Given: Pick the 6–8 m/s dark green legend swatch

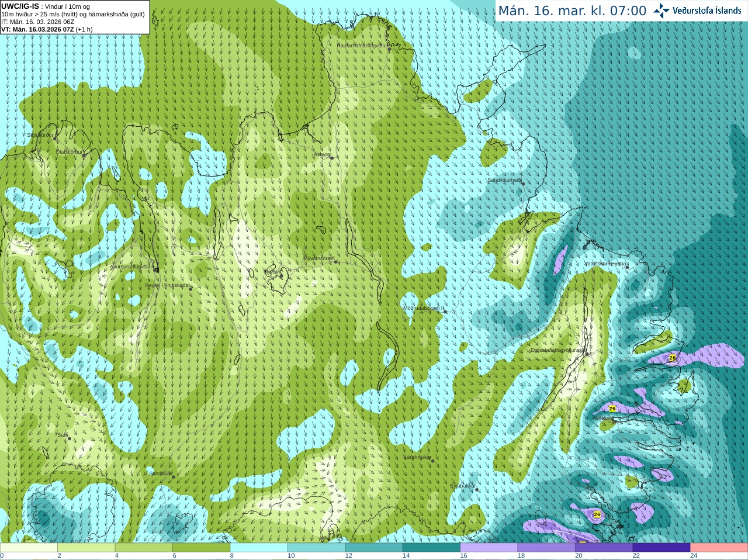Looking at the screenshot, I should click(x=202, y=548).
